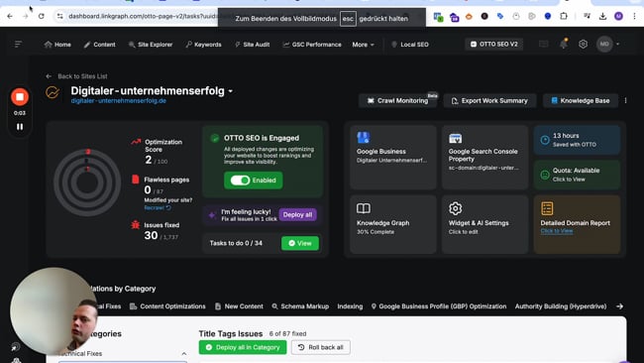Open the Knowledge Base
644x363 pixels.
(x=581, y=101)
